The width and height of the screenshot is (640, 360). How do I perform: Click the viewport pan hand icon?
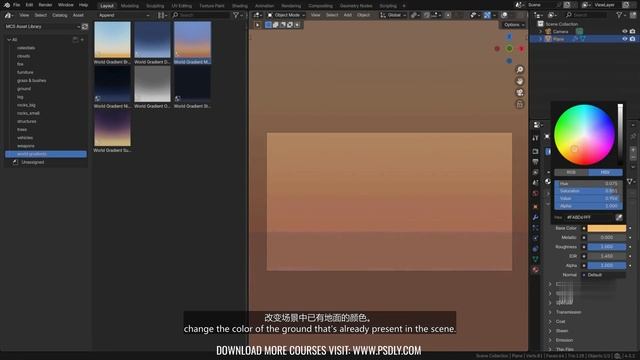[520, 81]
